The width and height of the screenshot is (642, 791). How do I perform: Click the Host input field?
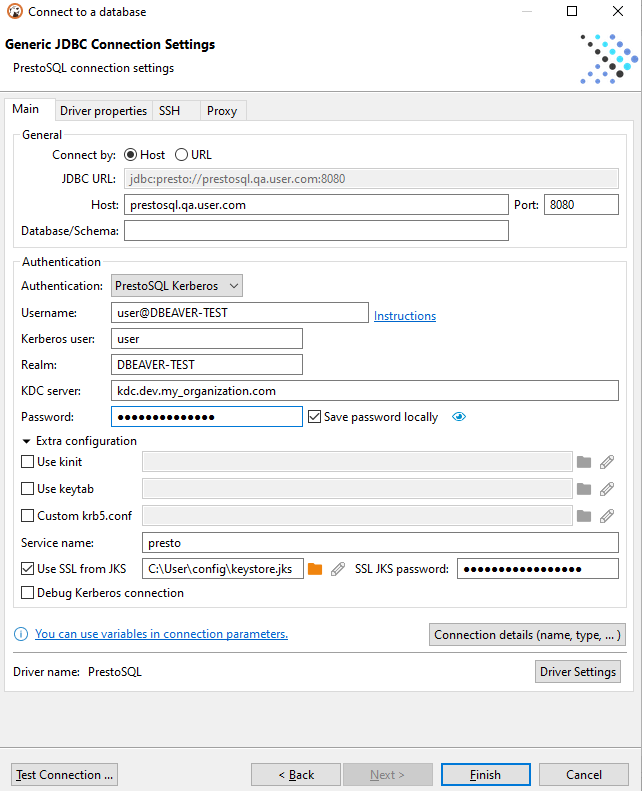coord(316,205)
